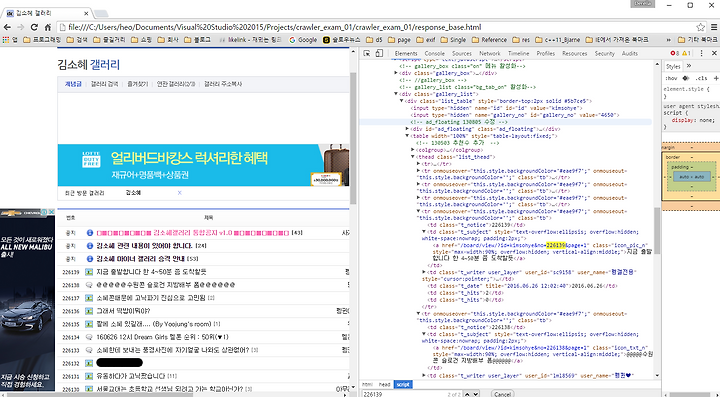The height and width of the screenshot is (397, 720).
Task: Click the info icon on the first notice row
Action: pyautogui.click(x=90, y=233)
